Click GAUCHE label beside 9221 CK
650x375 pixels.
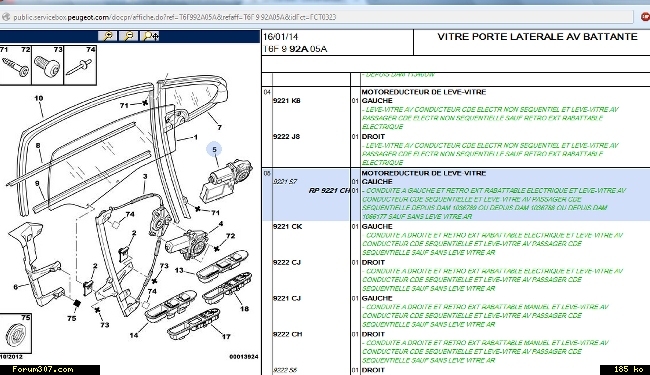[377, 227]
